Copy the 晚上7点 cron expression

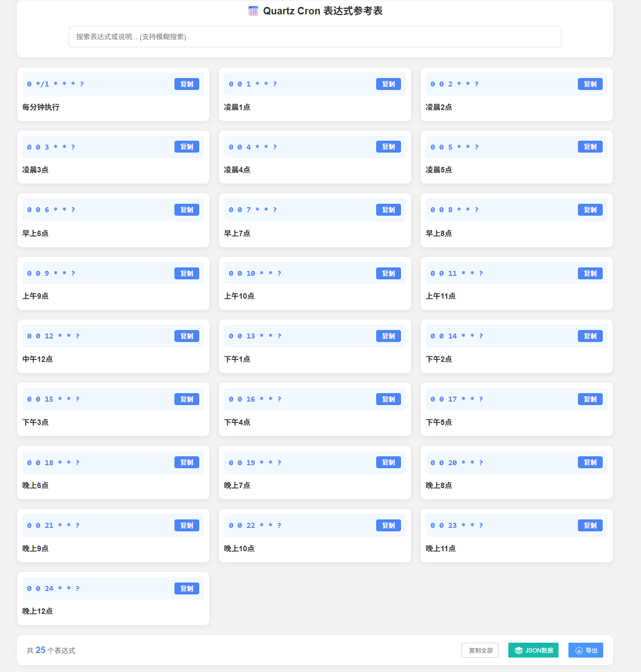click(389, 462)
